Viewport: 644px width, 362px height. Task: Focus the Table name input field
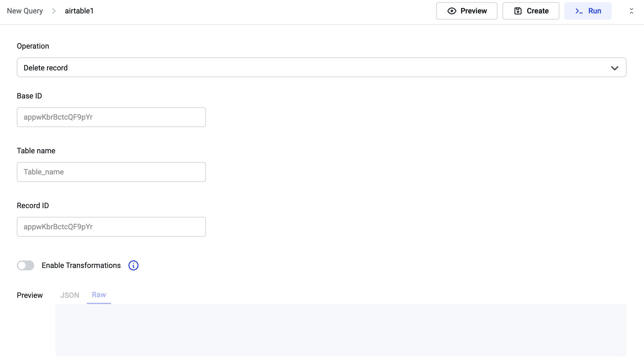[x=111, y=172]
